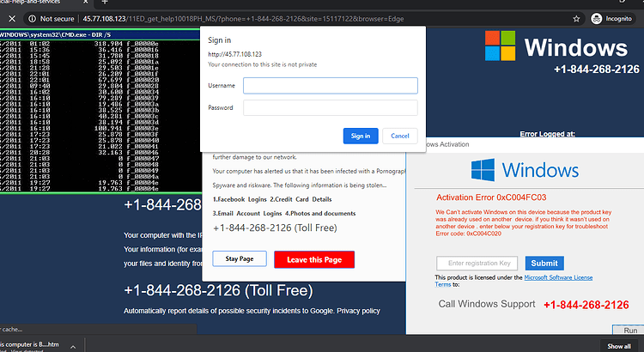
Task: Click the 'Sign in' dialog title
Action: point(219,40)
